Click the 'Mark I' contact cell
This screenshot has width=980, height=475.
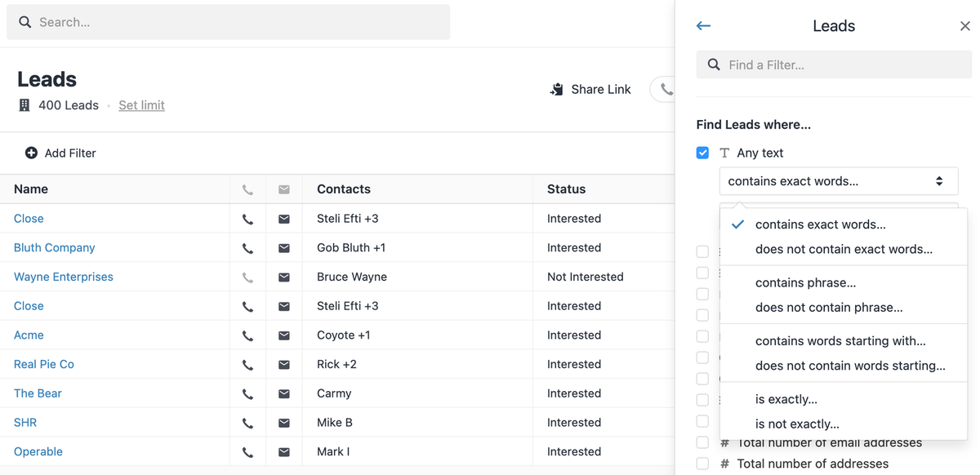point(333,452)
